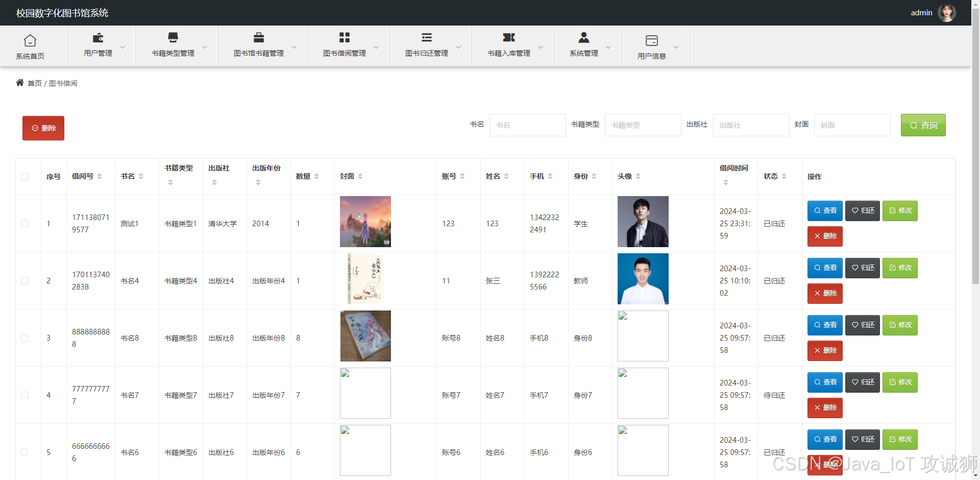Sort by 书籍类型 column arrows
980x480 pixels.
pyautogui.click(x=170, y=182)
